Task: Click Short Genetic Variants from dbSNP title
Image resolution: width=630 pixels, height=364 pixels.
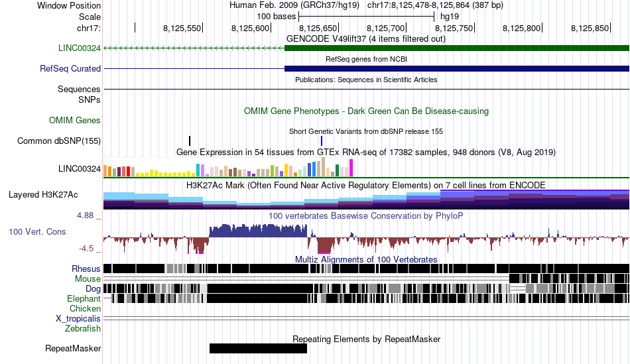Action: point(365,131)
